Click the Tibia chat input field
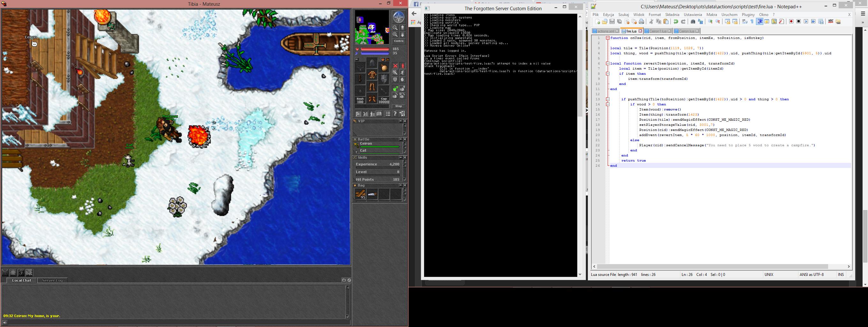Screen dimensions: 868x327 click(179, 323)
